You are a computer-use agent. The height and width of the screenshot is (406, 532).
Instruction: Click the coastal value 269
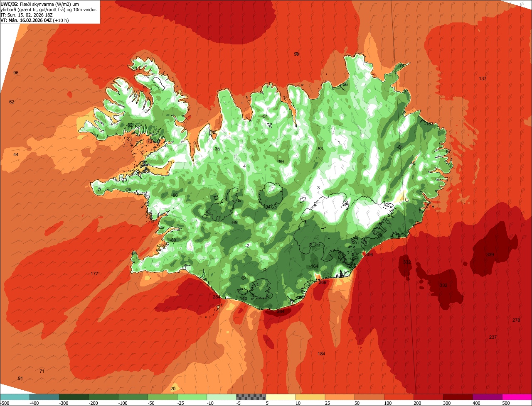click(x=323, y=282)
